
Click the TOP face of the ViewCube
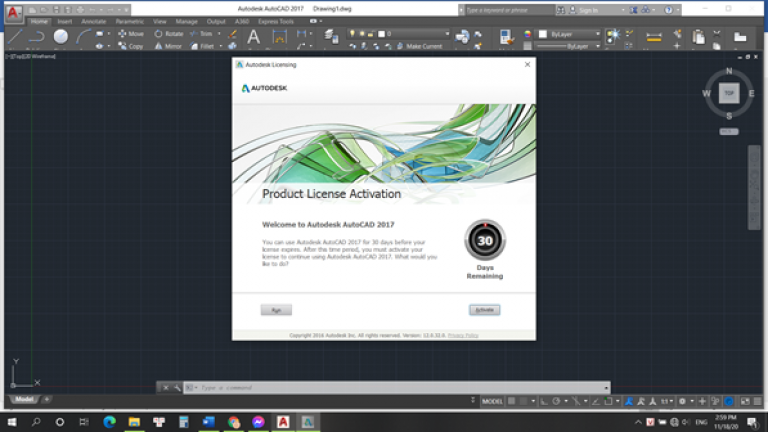(729, 93)
